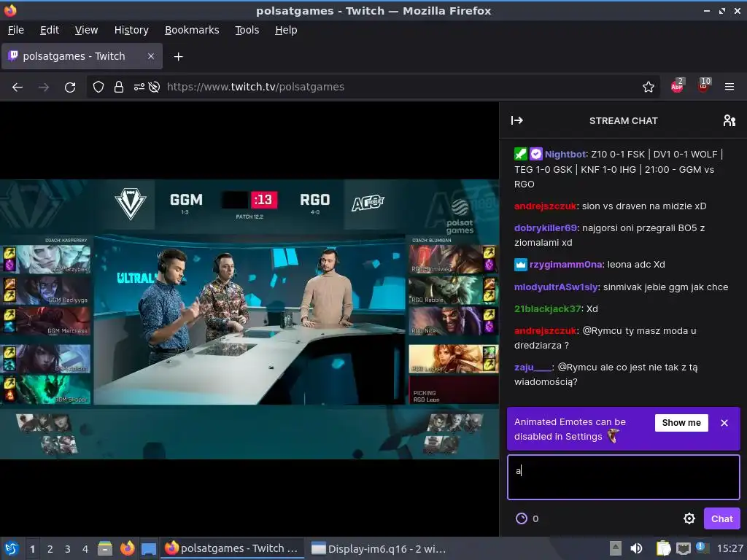Click the network monitor tray icon
This screenshot has width=747, height=560.
pyautogui.click(x=683, y=548)
